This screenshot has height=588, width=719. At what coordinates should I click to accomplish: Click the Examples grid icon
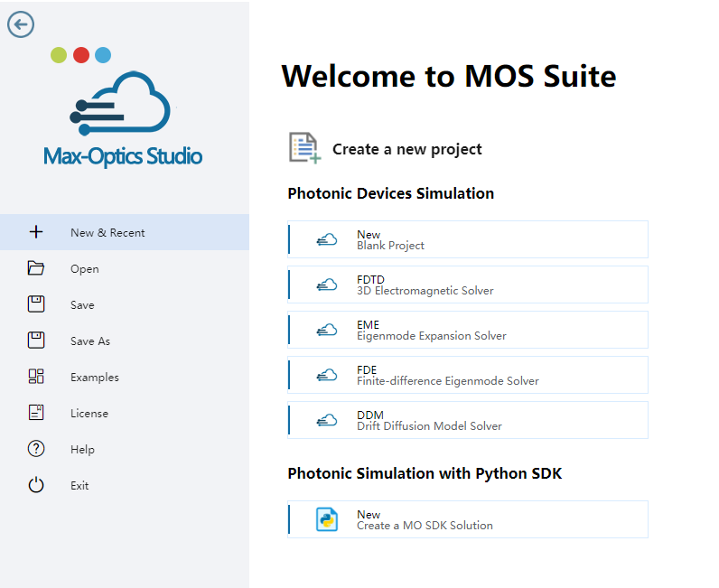(x=36, y=376)
